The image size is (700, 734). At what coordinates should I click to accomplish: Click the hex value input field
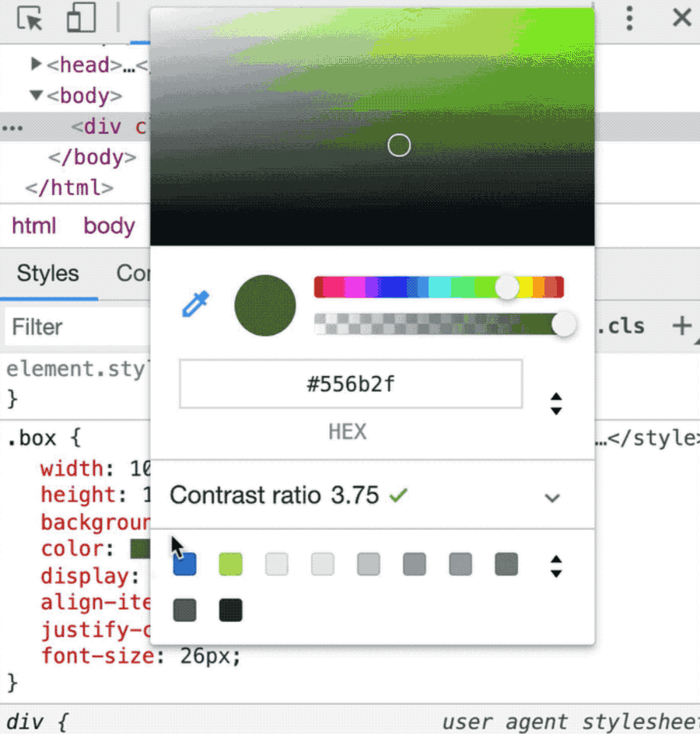351,384
